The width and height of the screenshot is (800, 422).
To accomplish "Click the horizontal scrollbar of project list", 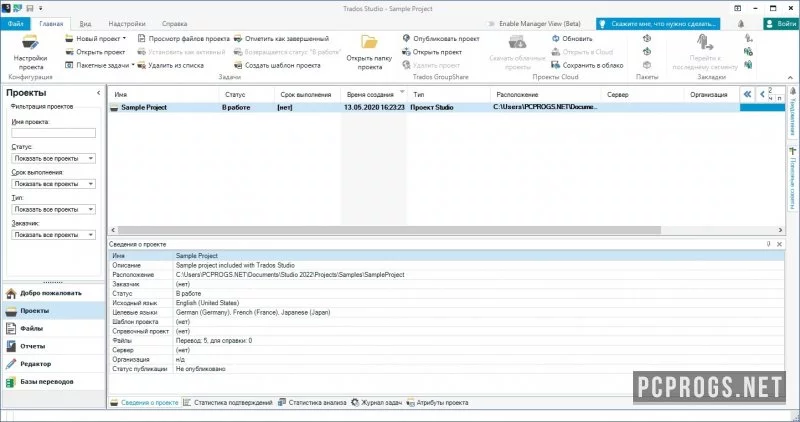I will (x=389, y=230).
